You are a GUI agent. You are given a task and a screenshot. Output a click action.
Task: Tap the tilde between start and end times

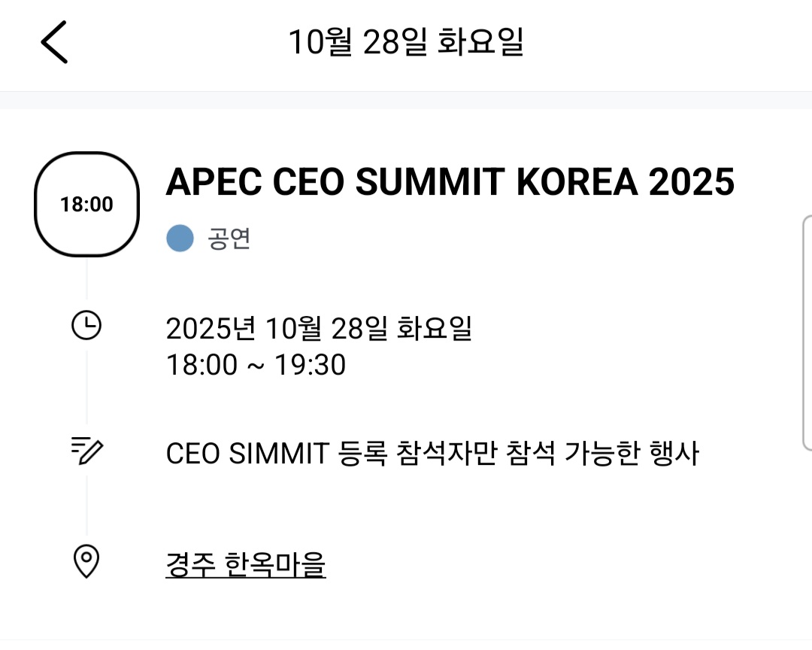click(256, 366)
